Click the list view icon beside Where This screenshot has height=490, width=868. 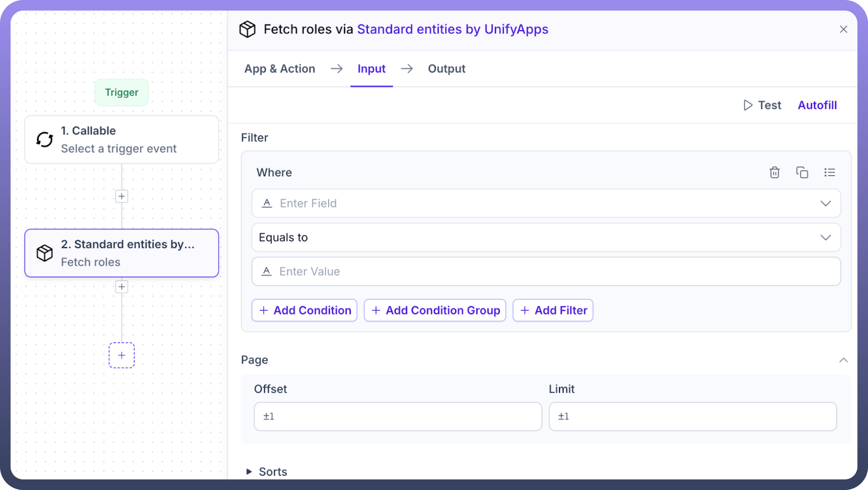point(830,172)
